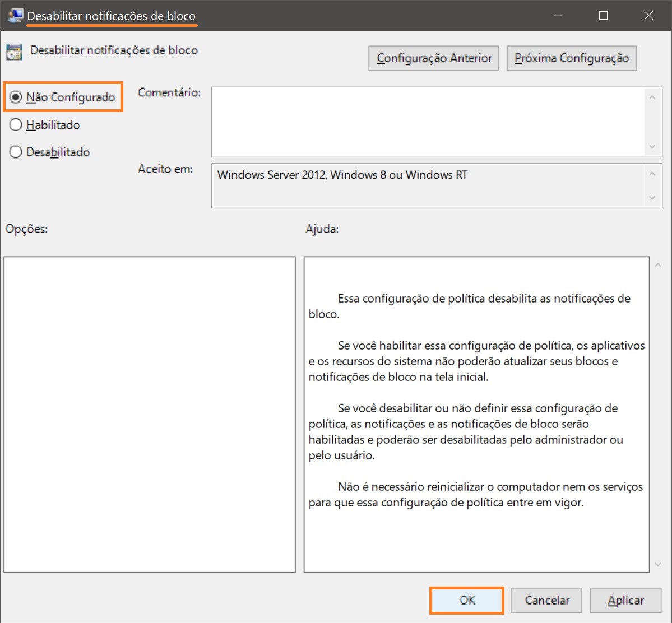
Task: Close the Desabilitar notificações de bloco window
Action: click(x=648, y=16)
